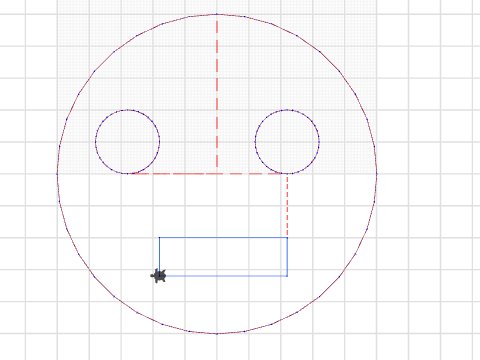Screen dimensions: 480x360
Task: Click the top-right corner of blue rectangle
Action: coord(287,238)
